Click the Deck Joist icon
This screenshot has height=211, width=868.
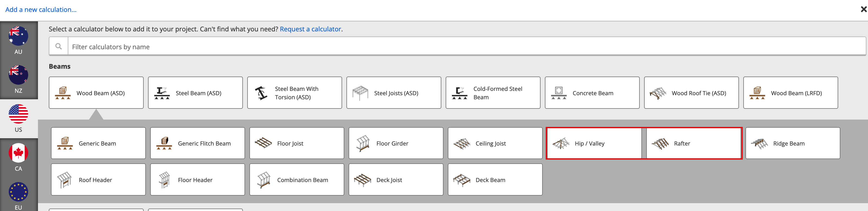pyautogui.click(x=362, y=180)
